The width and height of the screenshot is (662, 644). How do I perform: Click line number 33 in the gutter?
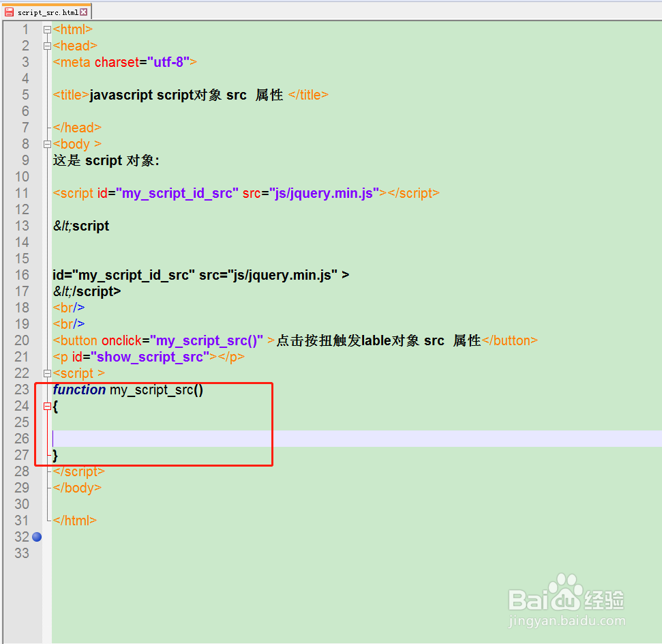point(22,553)
